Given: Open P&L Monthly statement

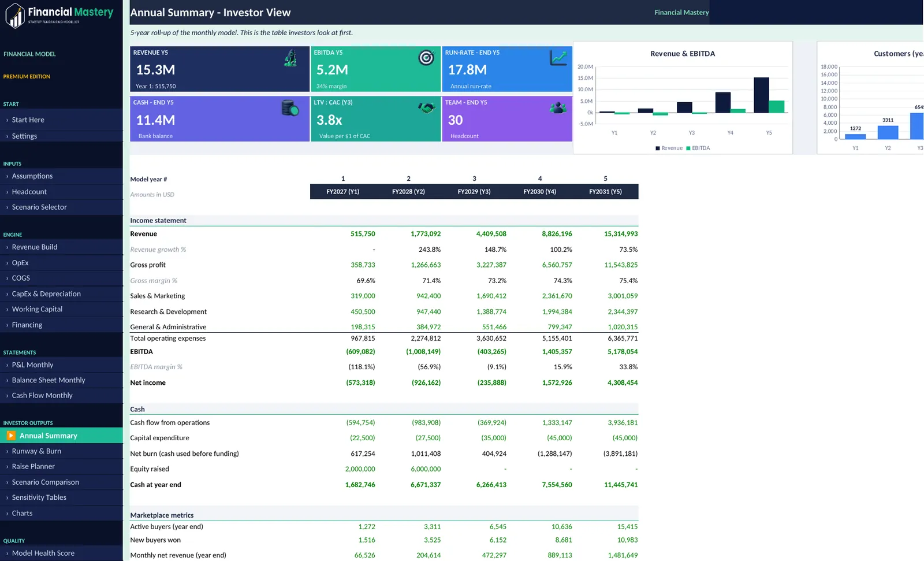Looking at the screenshot, I should pos(61,365).
